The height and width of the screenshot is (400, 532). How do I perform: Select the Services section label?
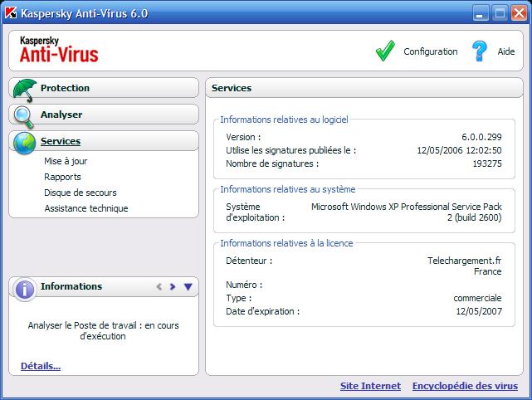(x=61, y=141)
